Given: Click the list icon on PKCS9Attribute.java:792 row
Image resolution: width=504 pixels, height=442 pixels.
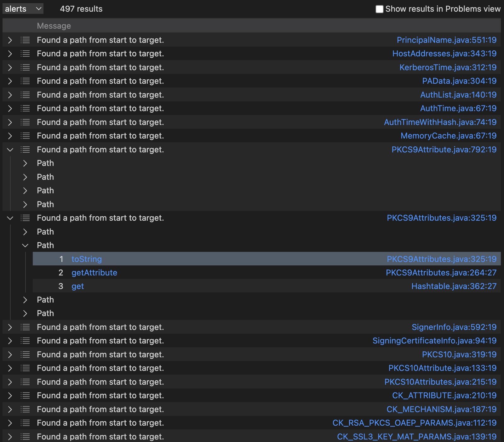Looking at the screenshot, I should (25, 150).
